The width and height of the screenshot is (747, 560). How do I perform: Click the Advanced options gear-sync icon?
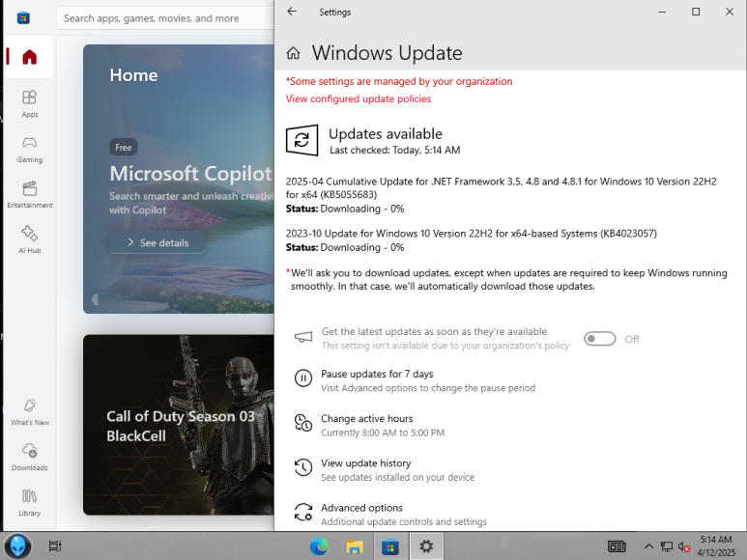coord(303,512)
